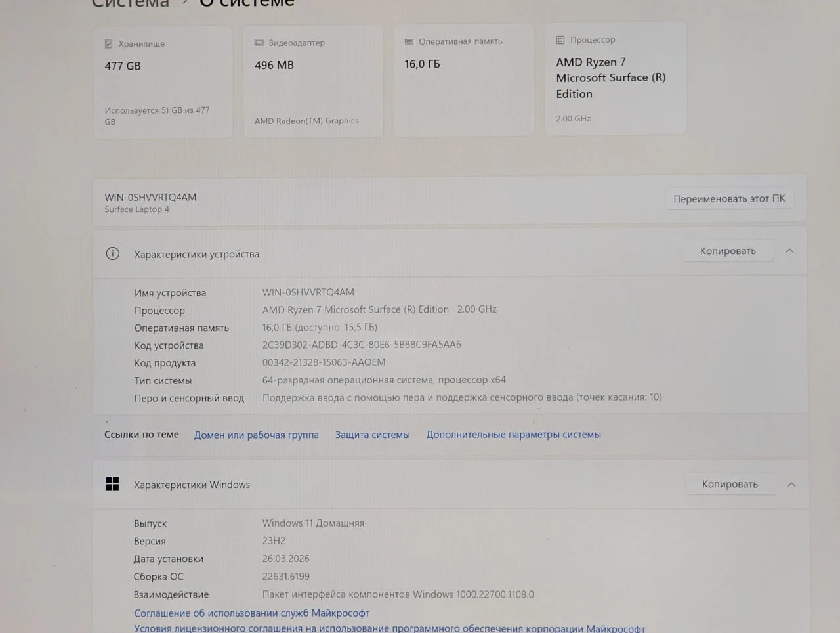Screen dimensions: 840x633
Task: Click the CPU icon beside Процессор
Action: 560,40
